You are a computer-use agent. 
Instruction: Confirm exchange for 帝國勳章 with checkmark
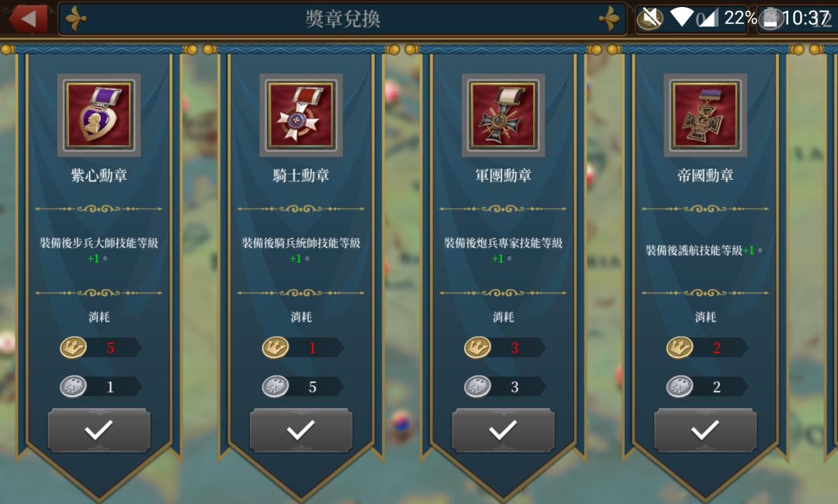705,430
